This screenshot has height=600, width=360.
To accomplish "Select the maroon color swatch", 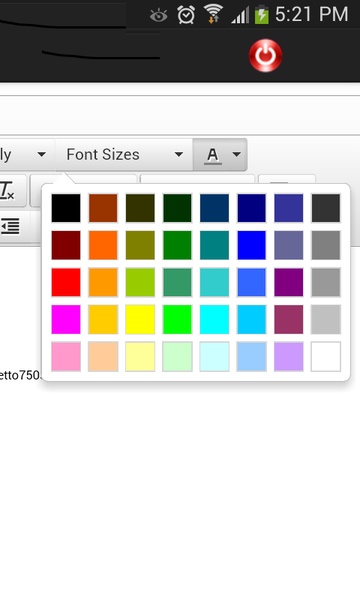I will click(x=66, y=245).
